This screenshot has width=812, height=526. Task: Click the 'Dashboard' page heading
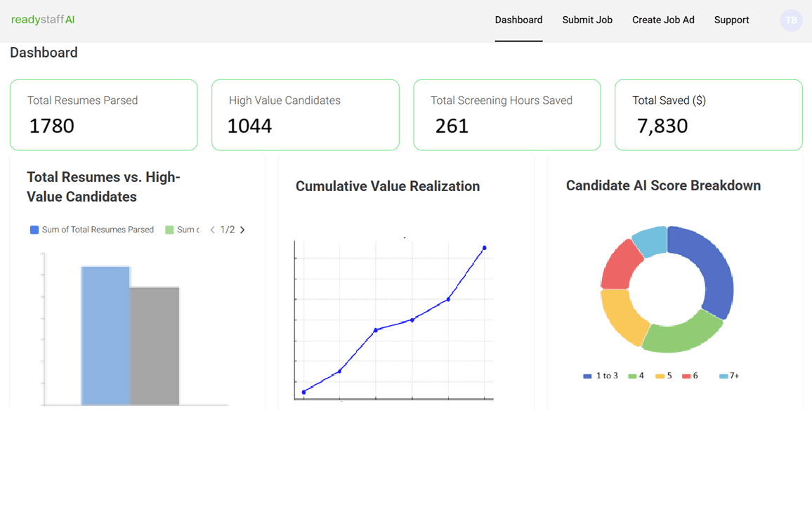44,53
